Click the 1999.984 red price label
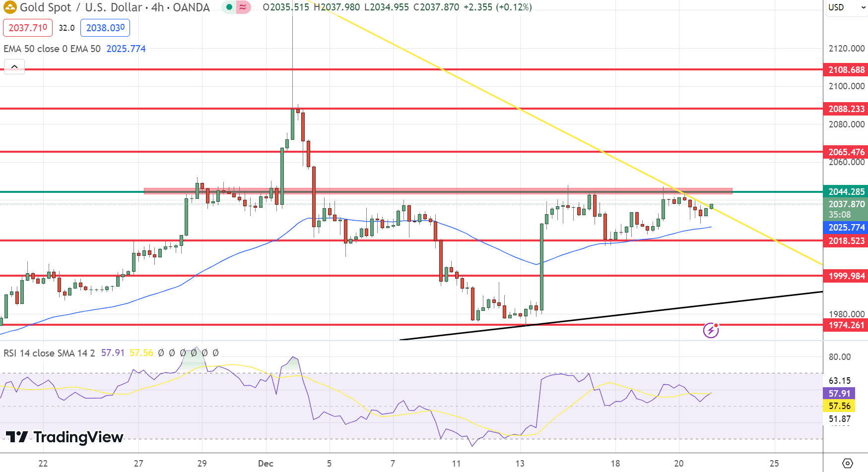 pos(846,276)
